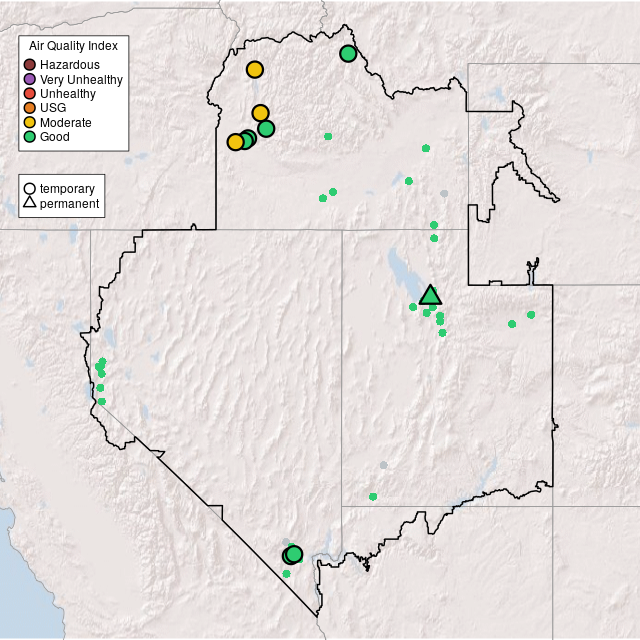The image size is (640, 640).
Task: Click the Very Unhealthy purple legend swatch
Action: pyautogui.click(x=30, y=79)
